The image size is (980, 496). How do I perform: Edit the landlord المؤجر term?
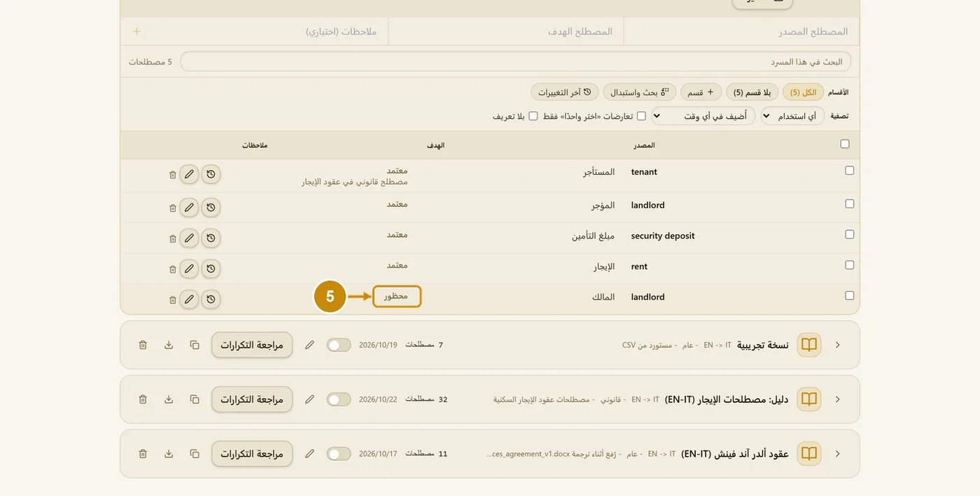[x=189, y=208]
